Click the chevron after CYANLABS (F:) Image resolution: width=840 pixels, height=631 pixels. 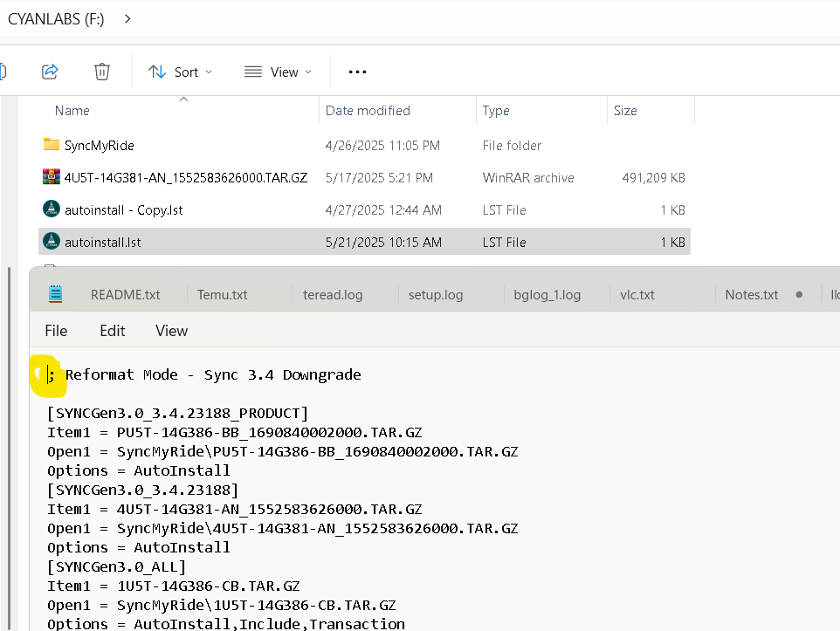tap(127, 18)
